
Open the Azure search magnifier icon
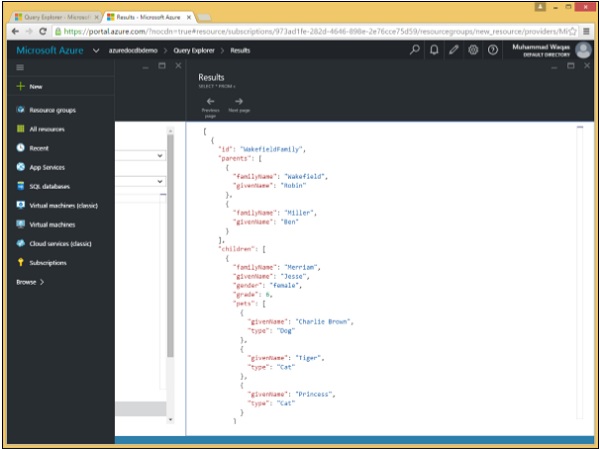(415, 50)
